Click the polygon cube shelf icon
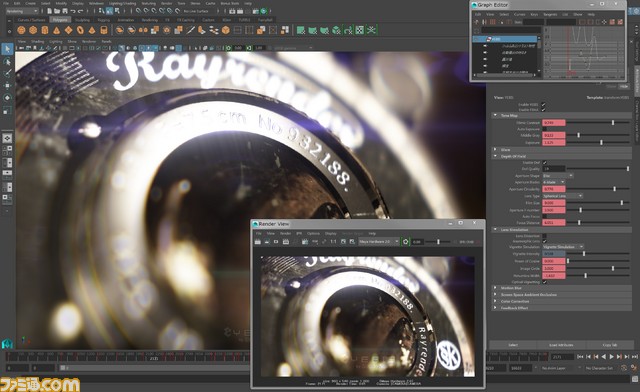Viewport: 640px width, 392px height. (33, 30)
